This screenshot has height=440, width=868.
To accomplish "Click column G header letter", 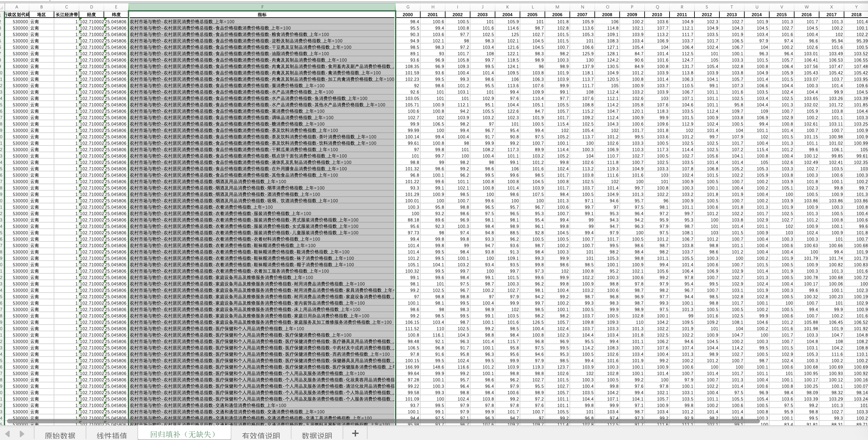I will (x=408, y=7).
